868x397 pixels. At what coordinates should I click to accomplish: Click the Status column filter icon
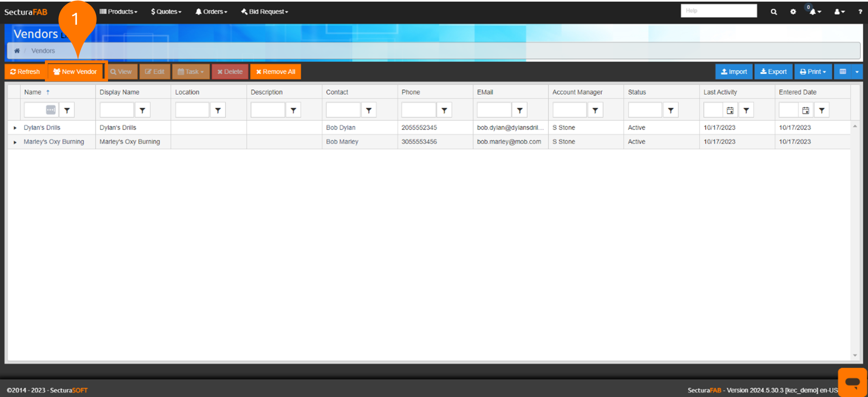pyautogui.click(x=671, y=110)
